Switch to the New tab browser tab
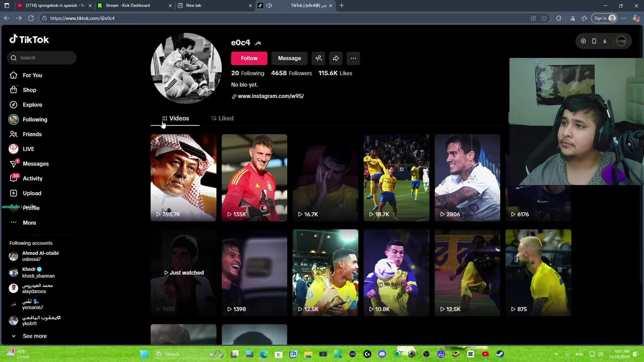The width and height of the screenshot is (644, 362). pyautogui.click(x=214, y=6)
